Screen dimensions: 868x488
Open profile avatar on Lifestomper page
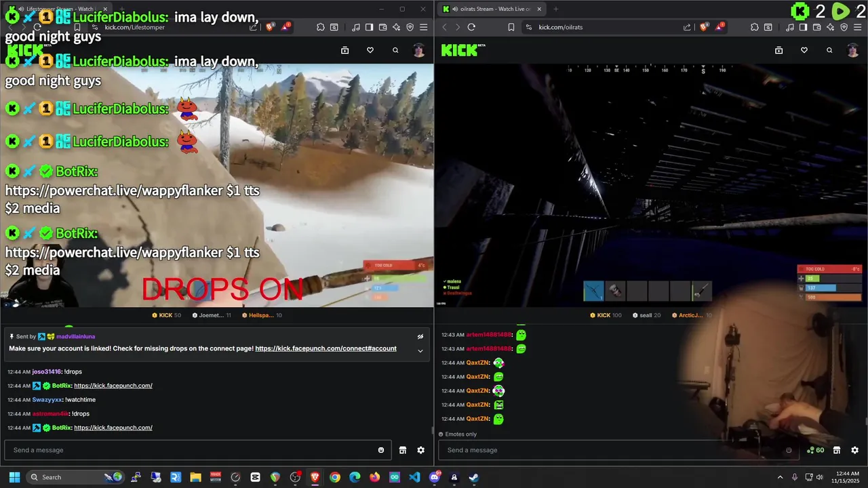pyautogui.click(x=419, y=50)
